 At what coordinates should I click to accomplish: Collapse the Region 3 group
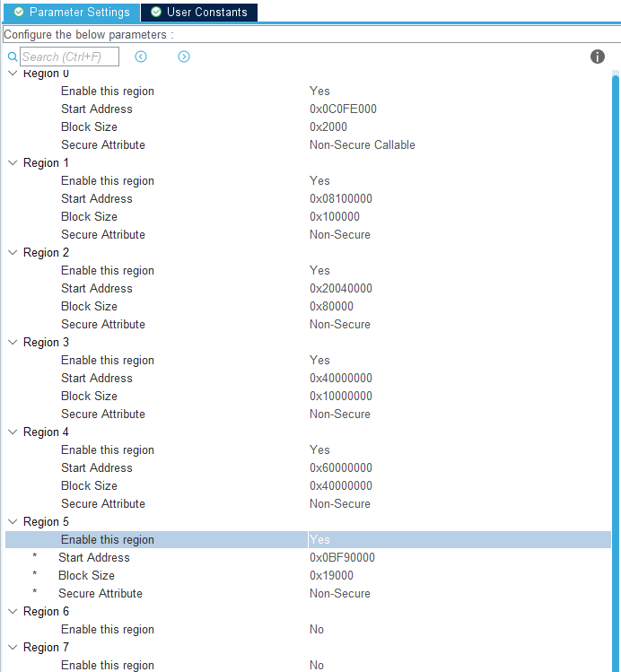13,342
